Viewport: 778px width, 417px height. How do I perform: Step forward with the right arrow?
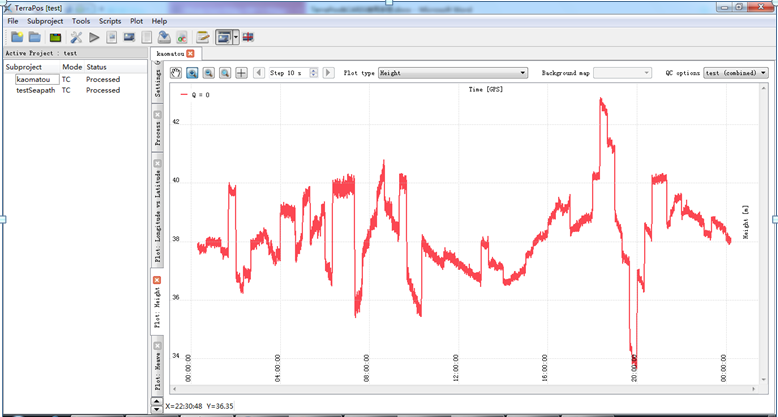click(330, 73)
